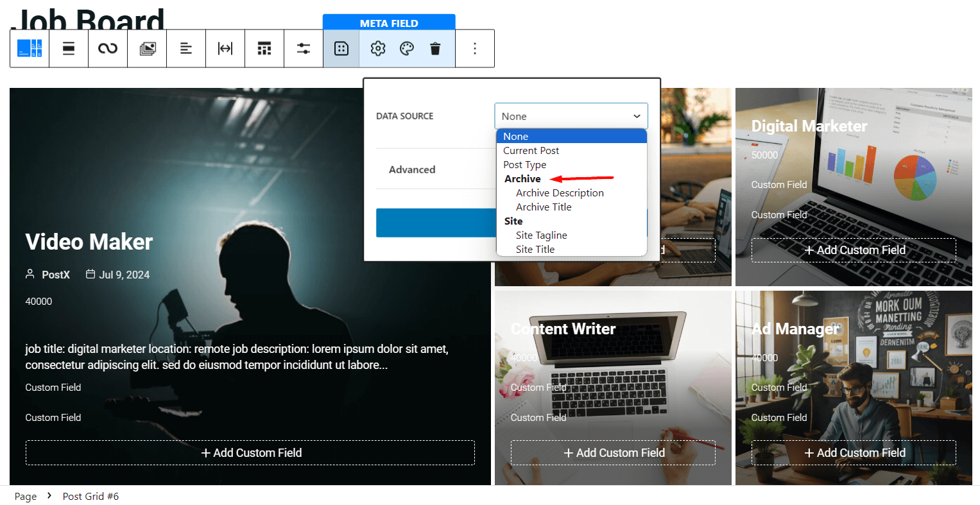980x505 pixels.
Task: Expand the Advanced section
Action: pos(411,169)
